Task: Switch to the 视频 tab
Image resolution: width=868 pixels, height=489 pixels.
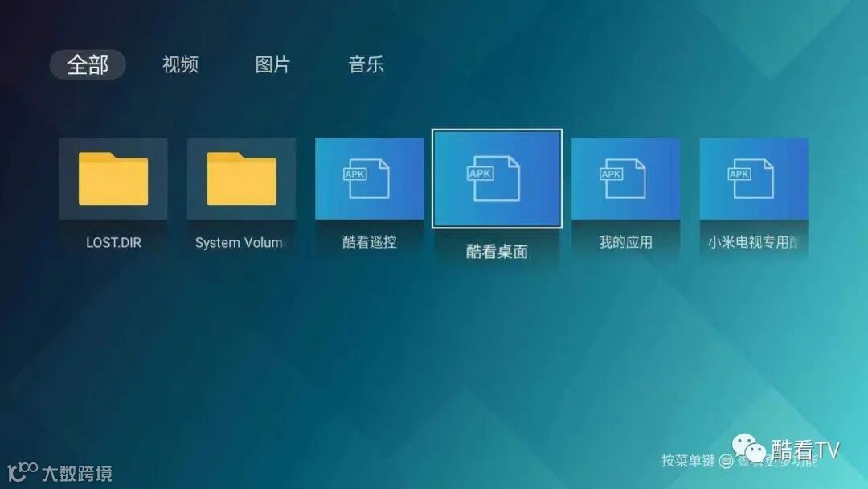Action: 181,65
